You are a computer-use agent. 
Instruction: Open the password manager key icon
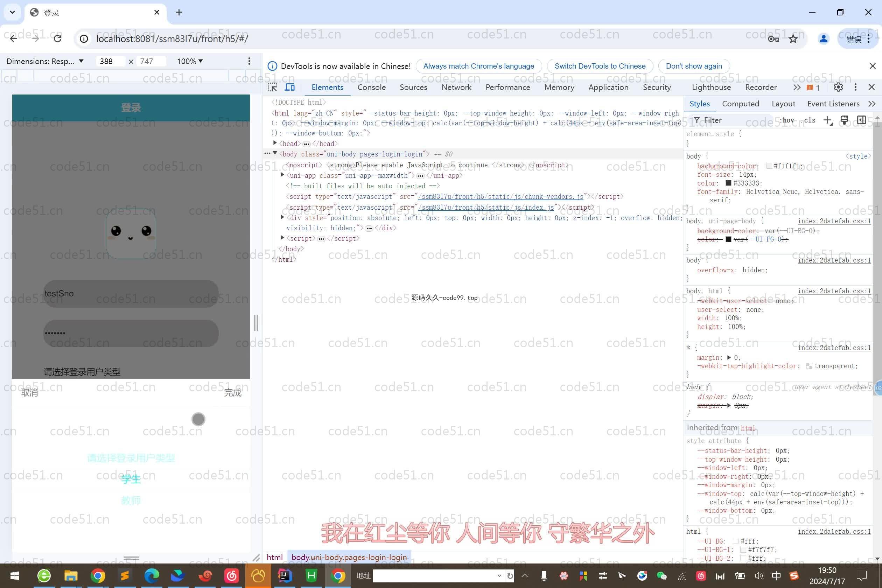coord(773,38)
